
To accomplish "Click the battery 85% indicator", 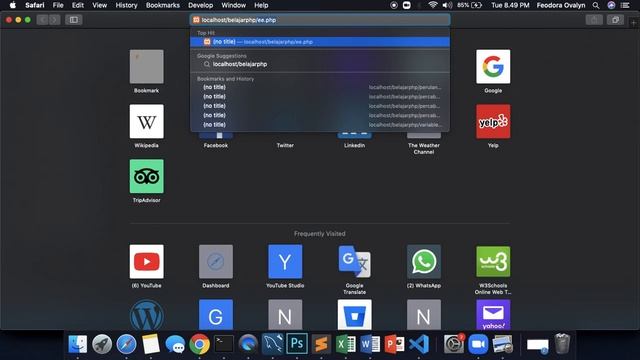I will point(469,5).
